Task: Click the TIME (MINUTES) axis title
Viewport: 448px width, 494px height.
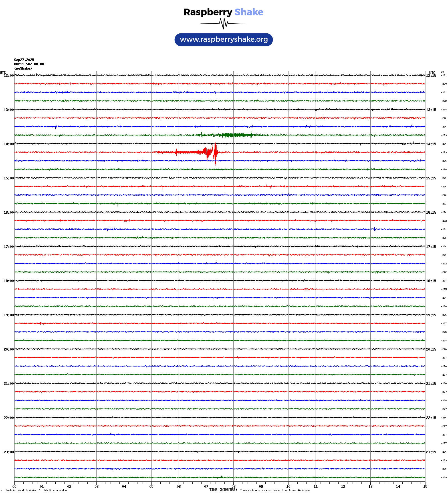Action: [223, 490]
